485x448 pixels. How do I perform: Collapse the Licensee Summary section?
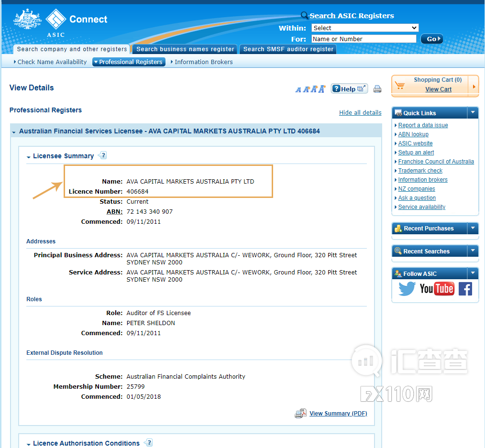pos(29,156)
